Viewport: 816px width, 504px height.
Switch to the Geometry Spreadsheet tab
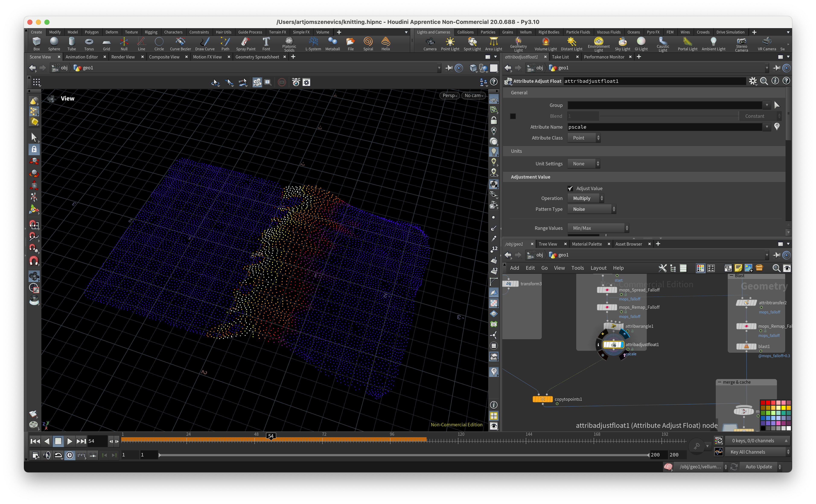257,57
